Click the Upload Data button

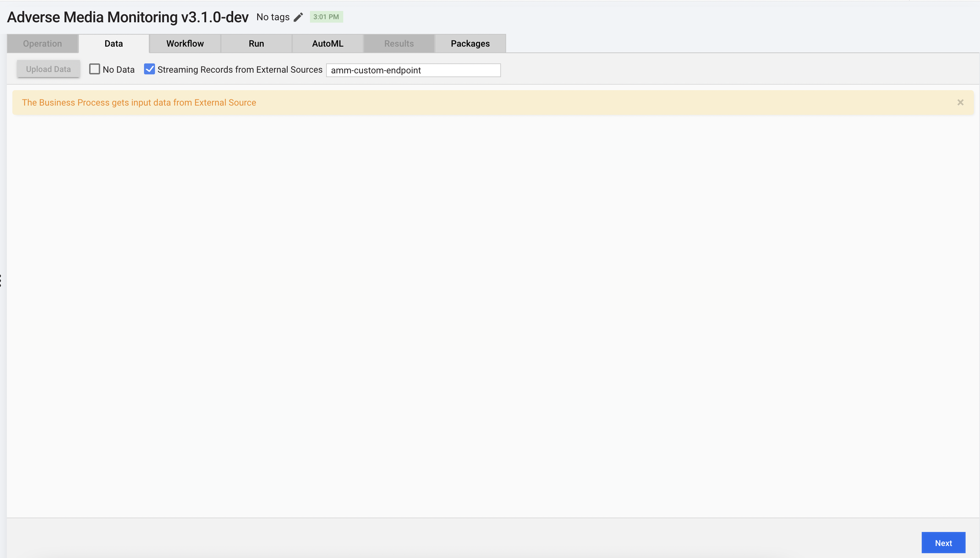[48, 69]
